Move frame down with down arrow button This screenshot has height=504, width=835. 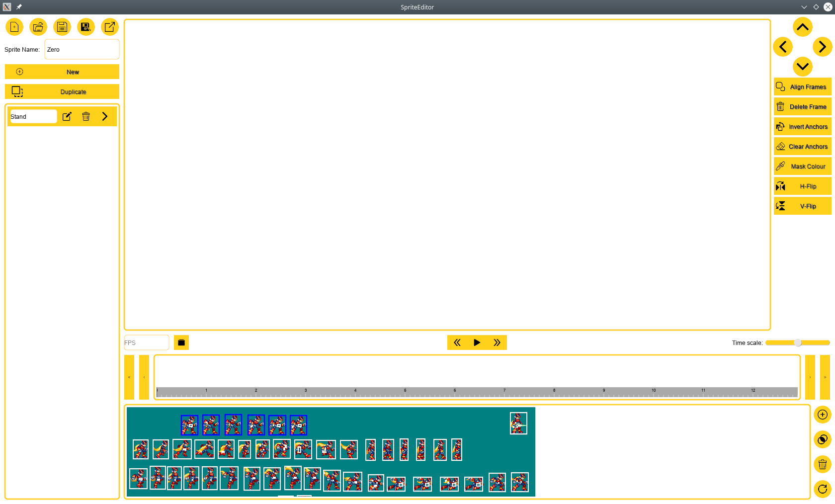(803, 67)
